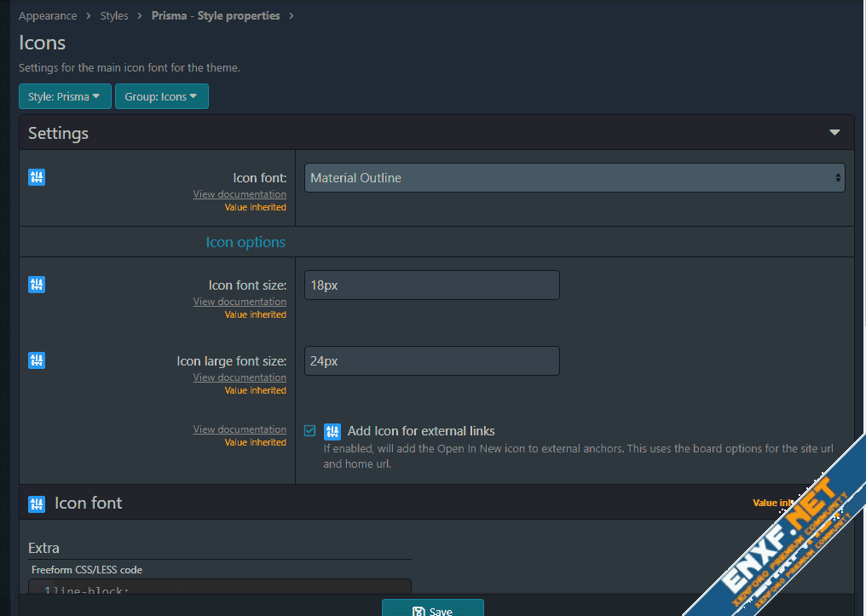Viewport: 866px width, 616px height.
Task: Click the Settings header text
Action: pyautogui.click(x=59, y=133)
